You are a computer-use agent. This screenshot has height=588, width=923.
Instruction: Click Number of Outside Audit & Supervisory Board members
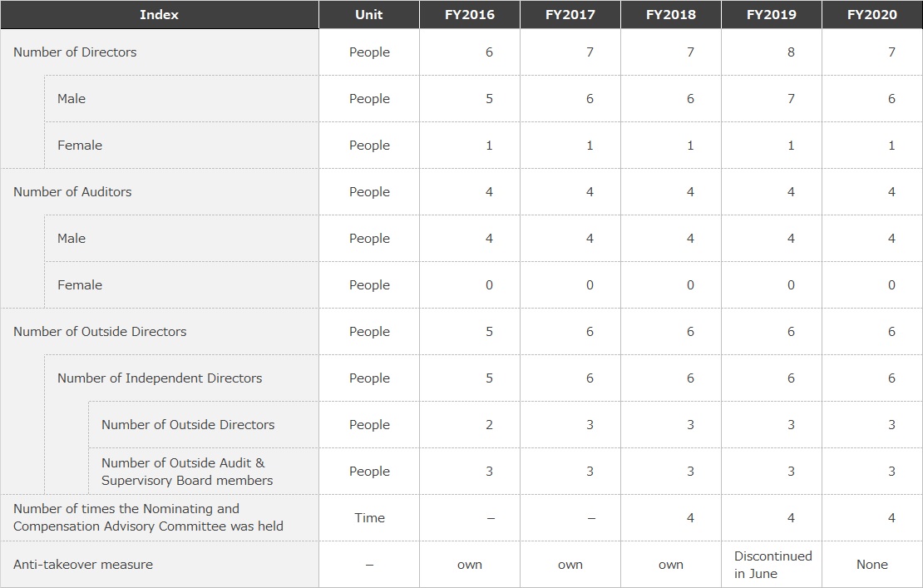[x=187, y=472]
